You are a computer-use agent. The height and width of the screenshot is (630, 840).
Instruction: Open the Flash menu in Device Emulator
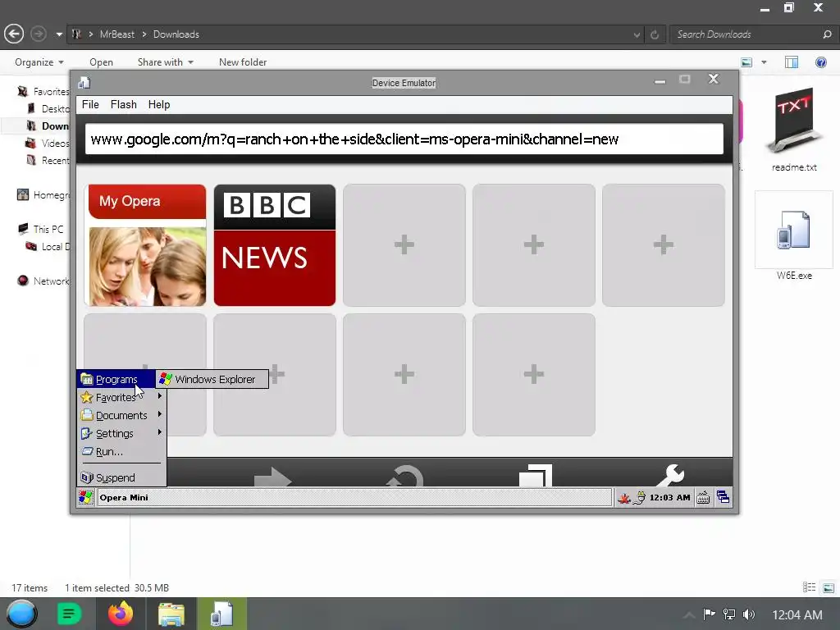click(123, 104)
